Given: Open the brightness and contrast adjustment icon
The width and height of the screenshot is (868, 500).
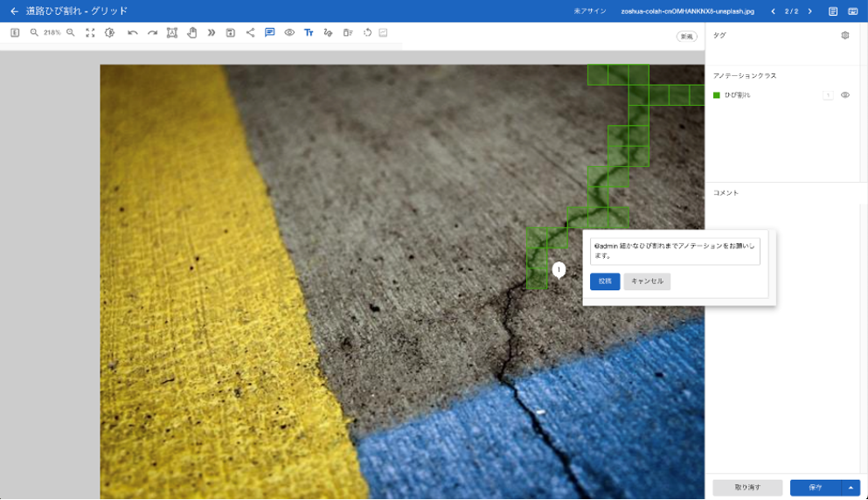Looking at the screenshot, I should [x=109, y=32].
